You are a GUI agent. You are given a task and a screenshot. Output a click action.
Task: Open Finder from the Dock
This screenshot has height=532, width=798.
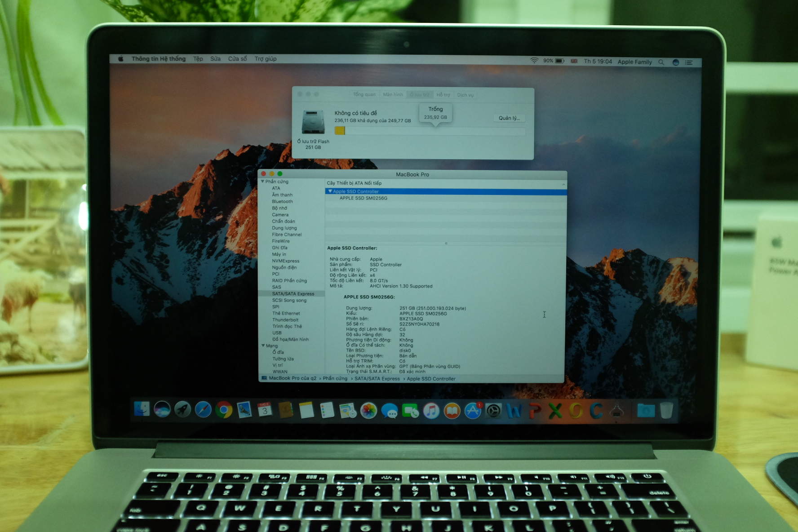point(142,409)
